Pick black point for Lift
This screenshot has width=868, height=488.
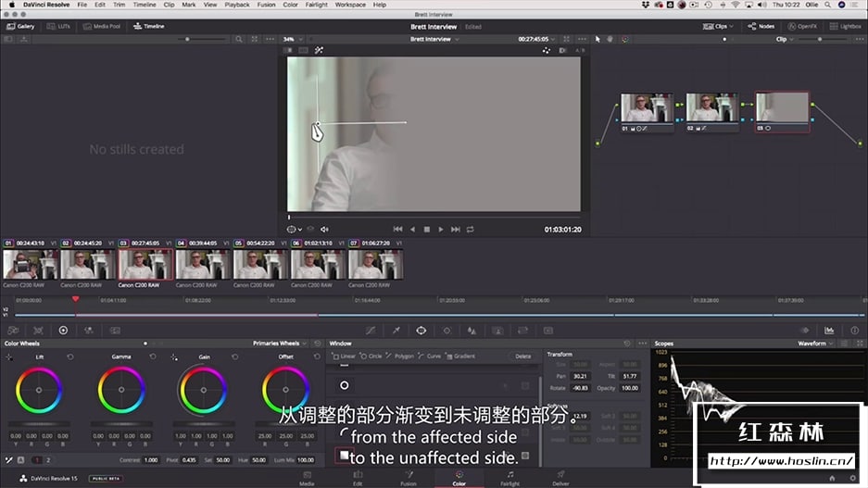[9, 357]
